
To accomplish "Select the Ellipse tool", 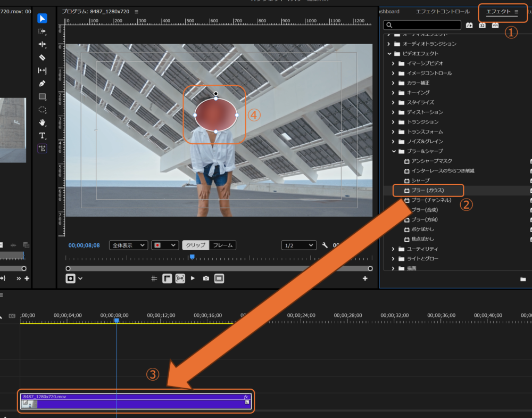I will (x=42, y=110).
